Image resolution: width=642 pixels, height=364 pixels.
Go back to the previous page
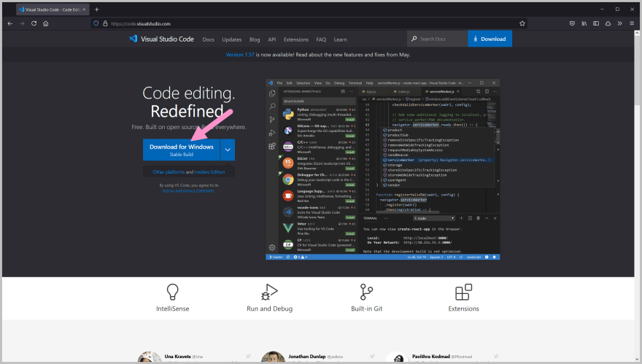(10, 23)
